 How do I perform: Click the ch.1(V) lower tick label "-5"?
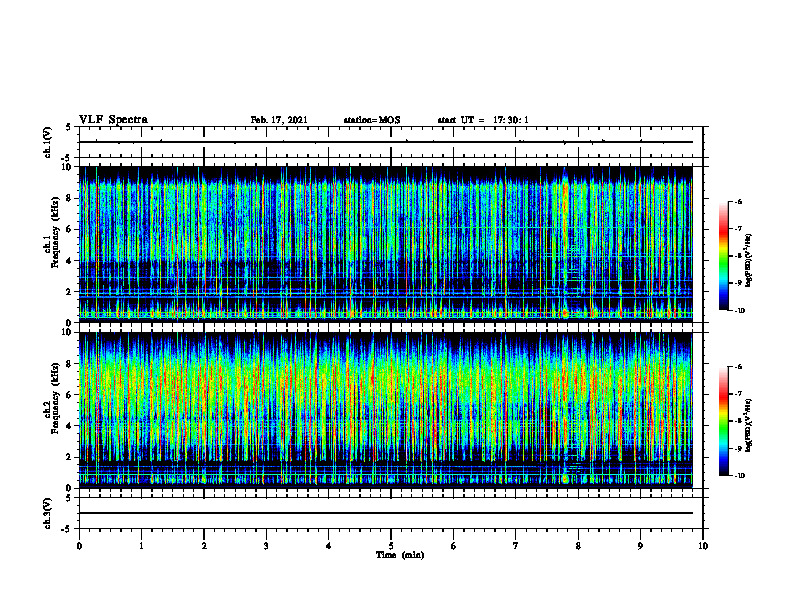point(68,158)
